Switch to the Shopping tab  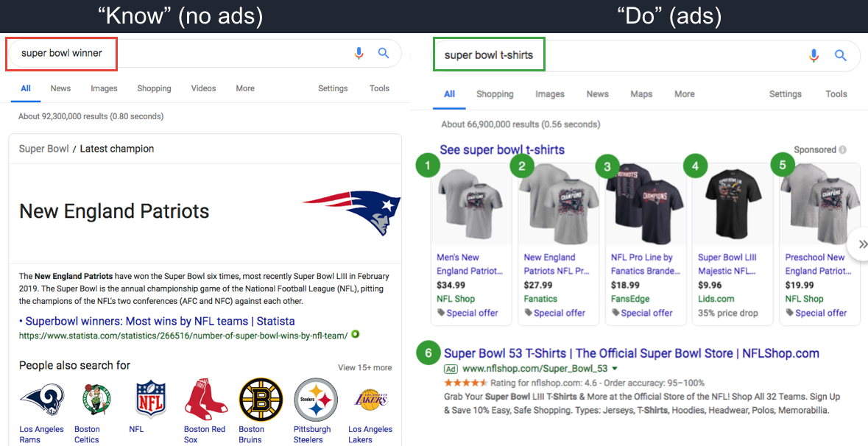[495, 93]
